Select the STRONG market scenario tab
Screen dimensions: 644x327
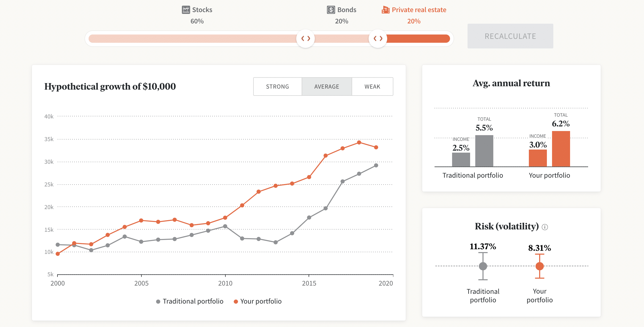coord(277,87)
